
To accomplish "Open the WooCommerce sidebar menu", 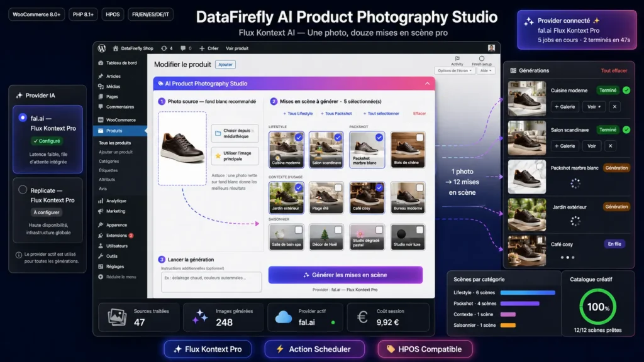I will [121, 120].
